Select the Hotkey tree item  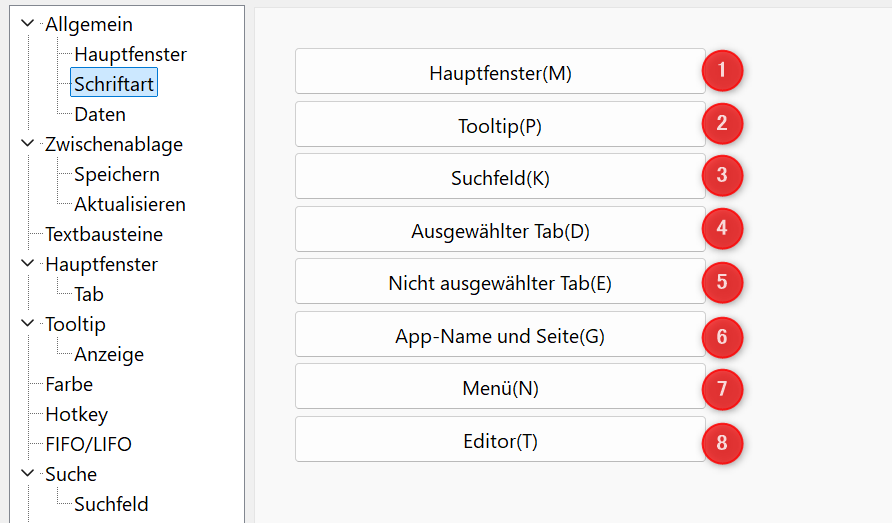(76, 414)
